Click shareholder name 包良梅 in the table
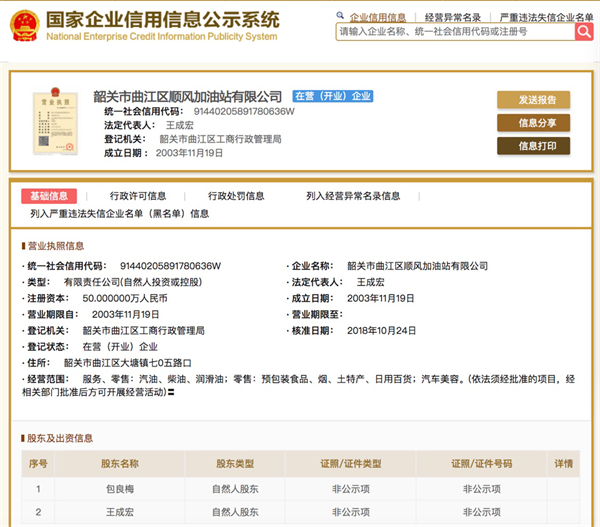The height and width of the screenshot is (527, 600). coord(120,489)
